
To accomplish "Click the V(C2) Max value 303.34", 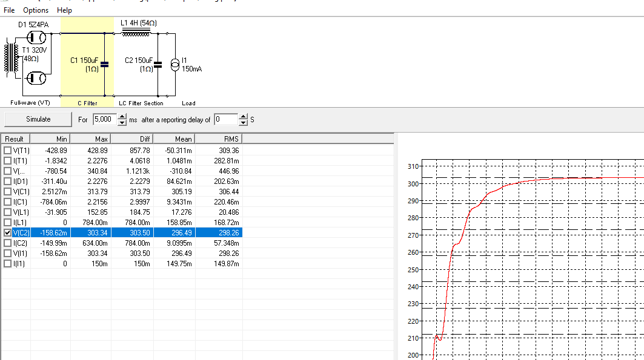I will pos(98,233).
